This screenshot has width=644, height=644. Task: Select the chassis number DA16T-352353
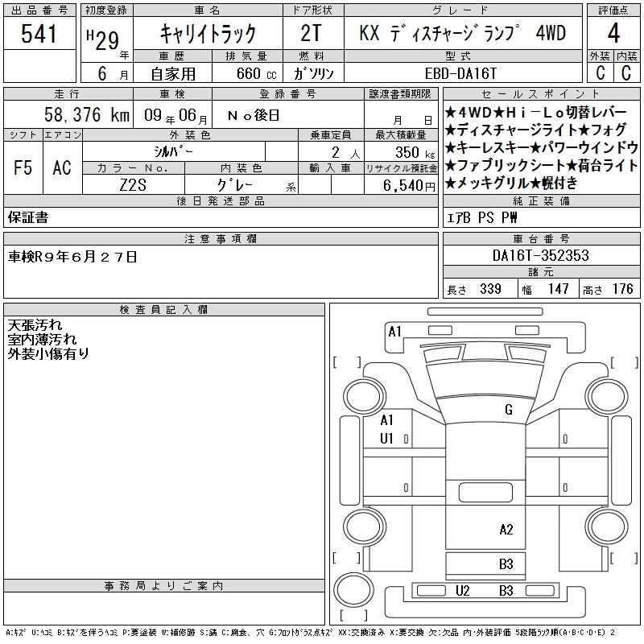[x=540, y=255]
